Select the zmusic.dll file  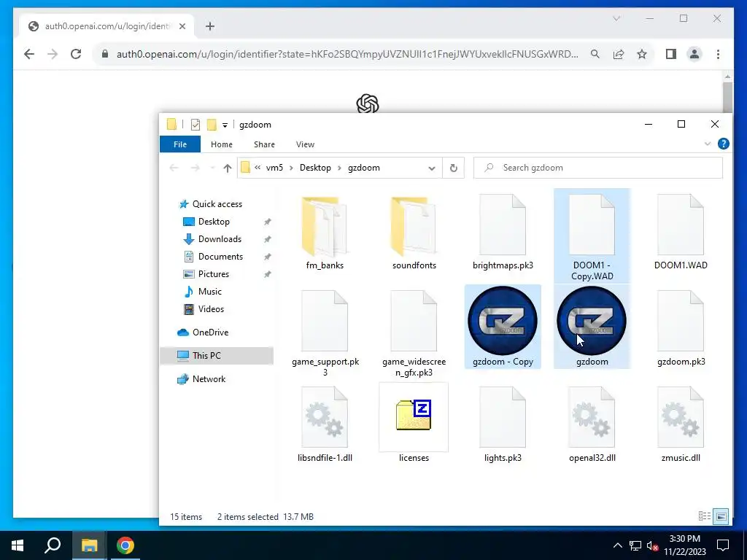point(681,424)
